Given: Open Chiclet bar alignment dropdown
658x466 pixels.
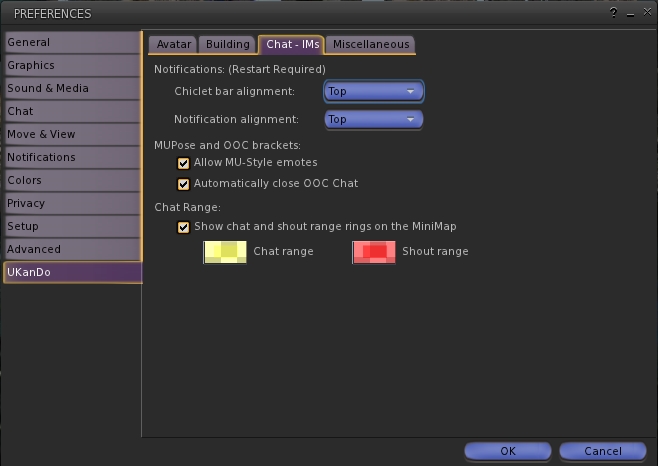Looking at the screenshot, I should tap(374, 92).
